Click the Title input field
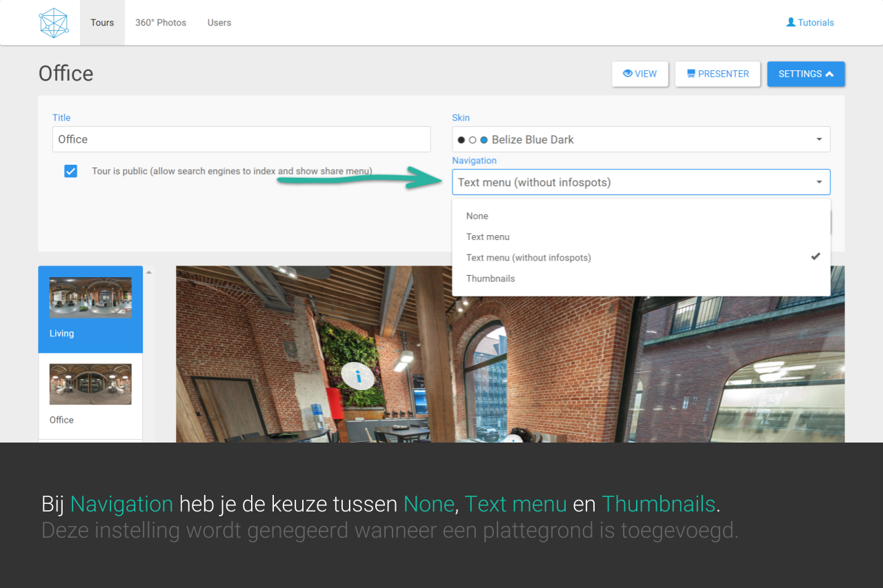 tap(241, 139)
